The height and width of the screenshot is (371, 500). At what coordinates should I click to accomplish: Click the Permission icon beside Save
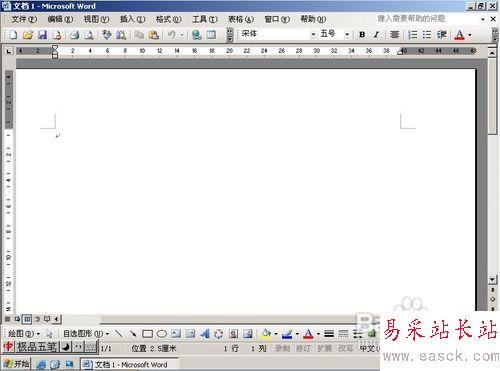(x=57, y=35)
